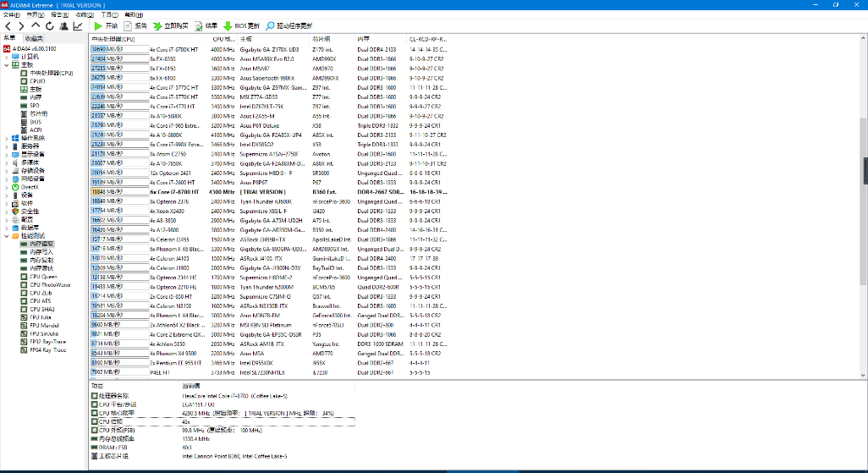Select the FP64 Ray-Trace benchmark icon

tap(24, 350)
